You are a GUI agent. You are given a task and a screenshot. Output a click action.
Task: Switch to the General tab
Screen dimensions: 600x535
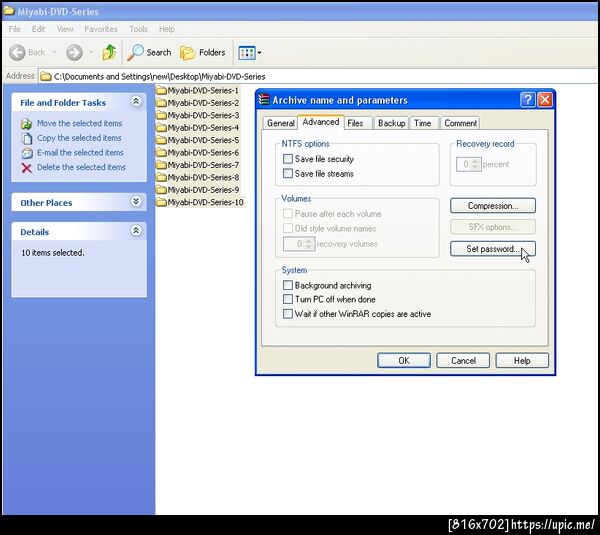280,123
